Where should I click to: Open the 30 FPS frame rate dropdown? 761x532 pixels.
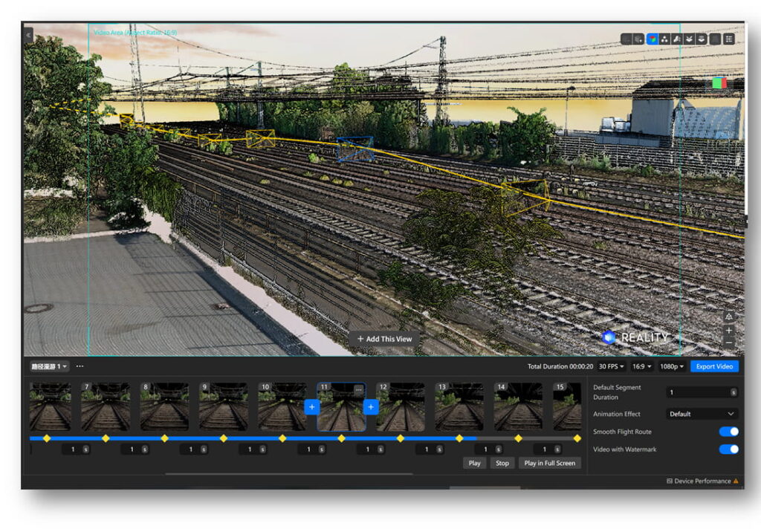tap(611, 366)
